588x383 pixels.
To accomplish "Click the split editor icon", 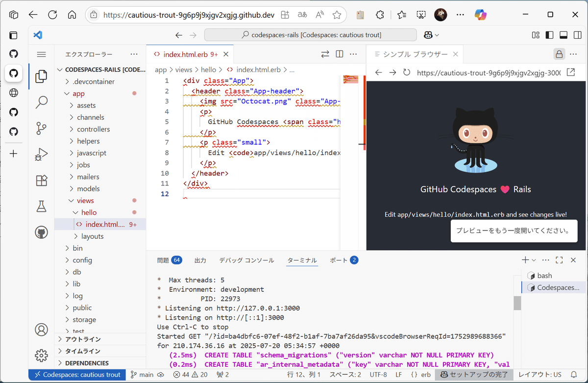I will point(340,54).
